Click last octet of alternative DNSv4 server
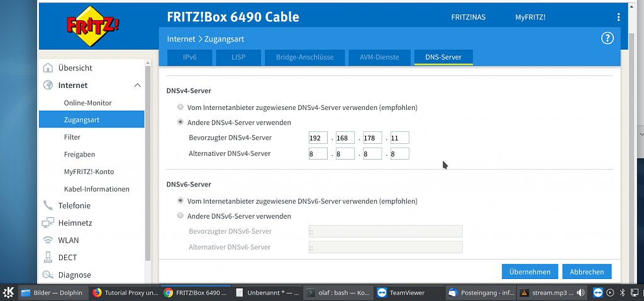This screenshot has width=644, height=301. pyautogui.click(x=399, y=153)
